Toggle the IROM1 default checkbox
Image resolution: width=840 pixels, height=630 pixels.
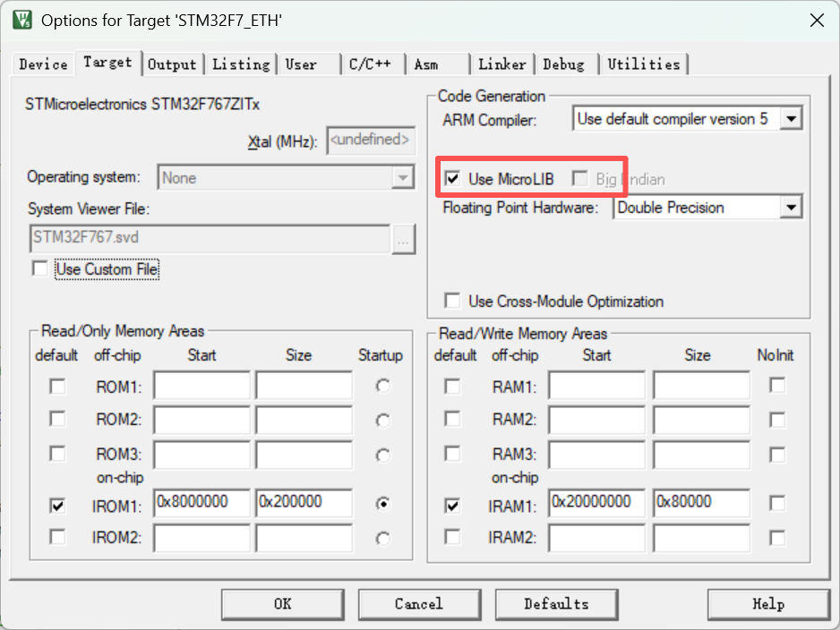pos(57,506)
